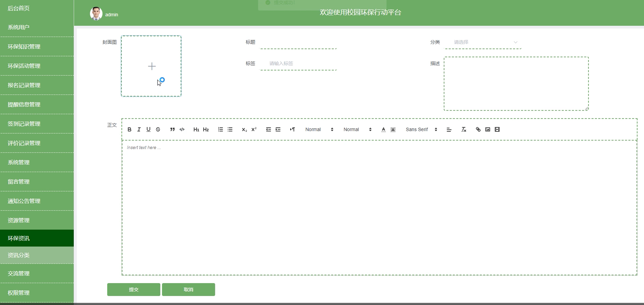Toggle bold formatting in editor toolbar

[129, 130]
